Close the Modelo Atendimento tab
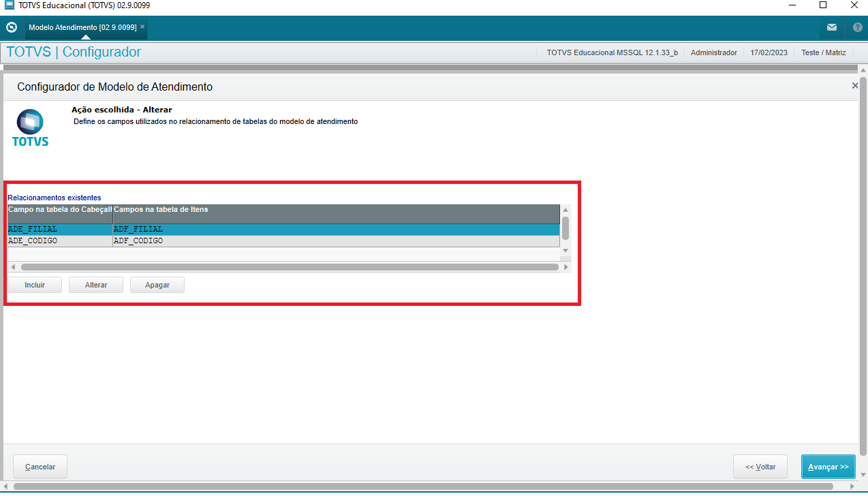Viewport: 868px width, 496px height. [142, 27]
